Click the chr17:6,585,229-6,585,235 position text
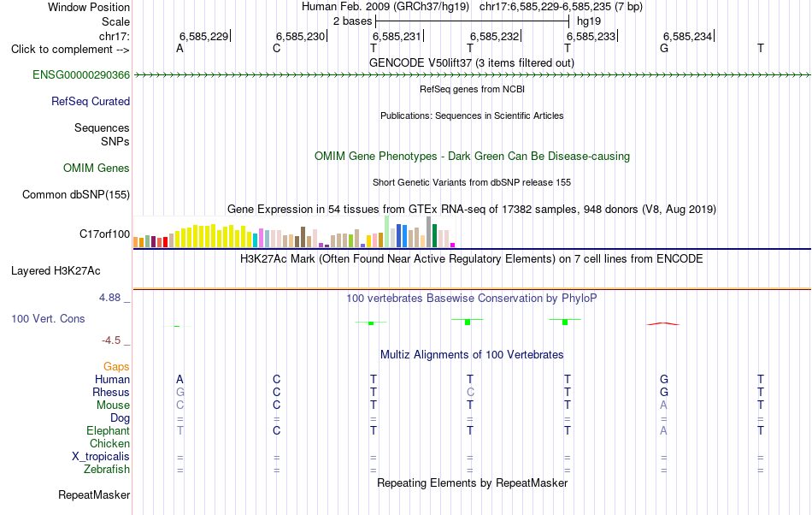The width and height of the screenshot is (812, 515). pos(561,7)
